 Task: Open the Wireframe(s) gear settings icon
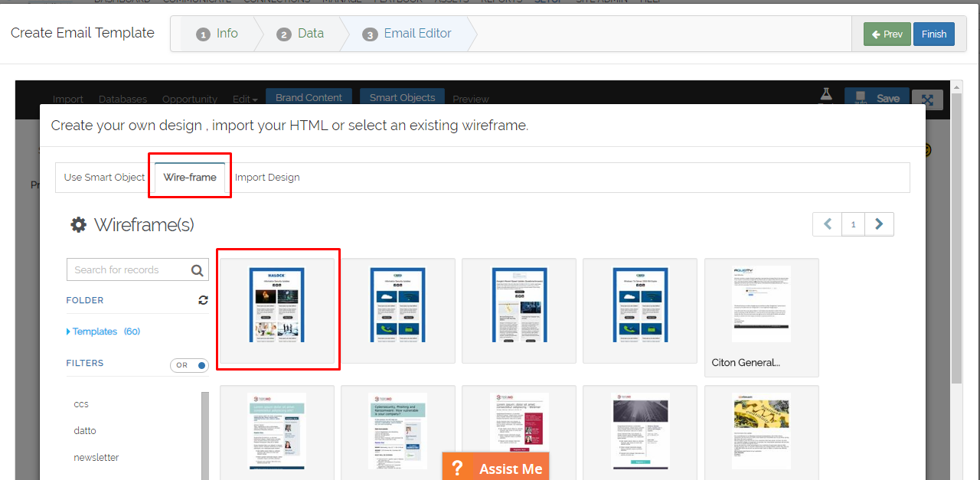[x=78, y=224]
